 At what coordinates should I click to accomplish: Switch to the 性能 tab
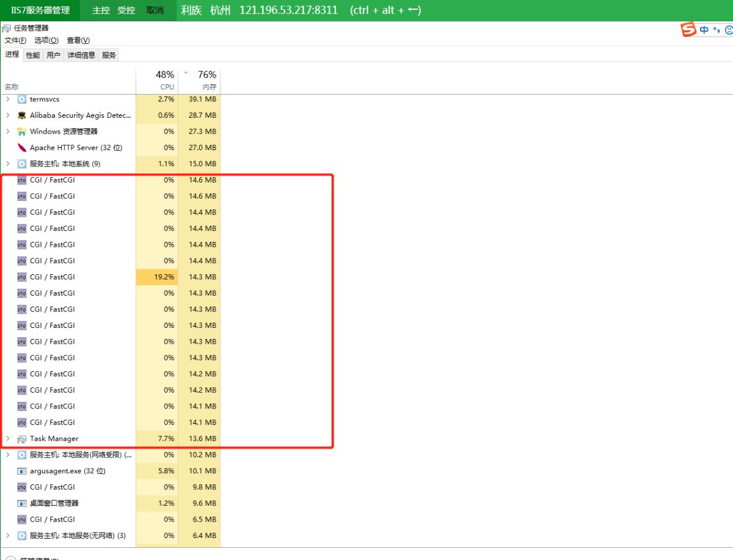[33, 55]
